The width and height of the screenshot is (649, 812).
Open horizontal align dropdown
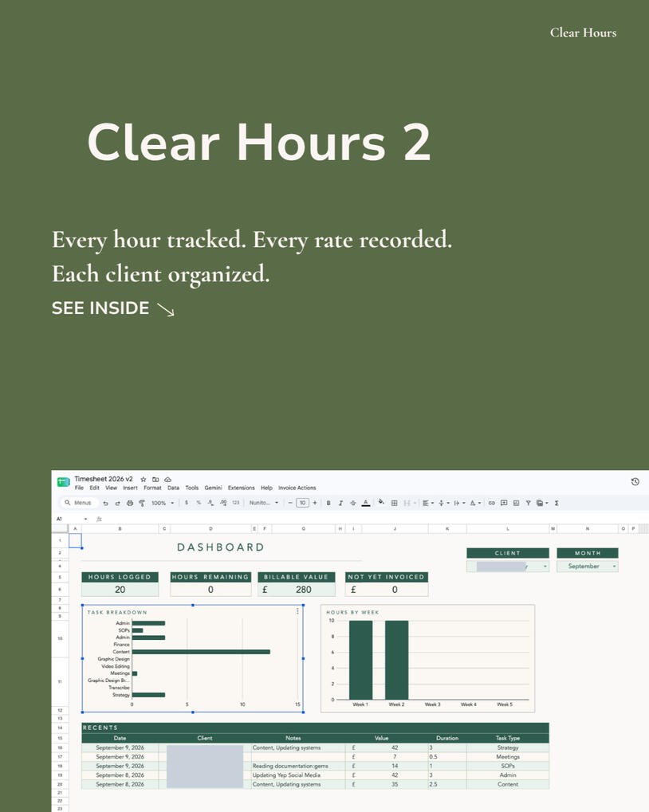pos(428,503)
